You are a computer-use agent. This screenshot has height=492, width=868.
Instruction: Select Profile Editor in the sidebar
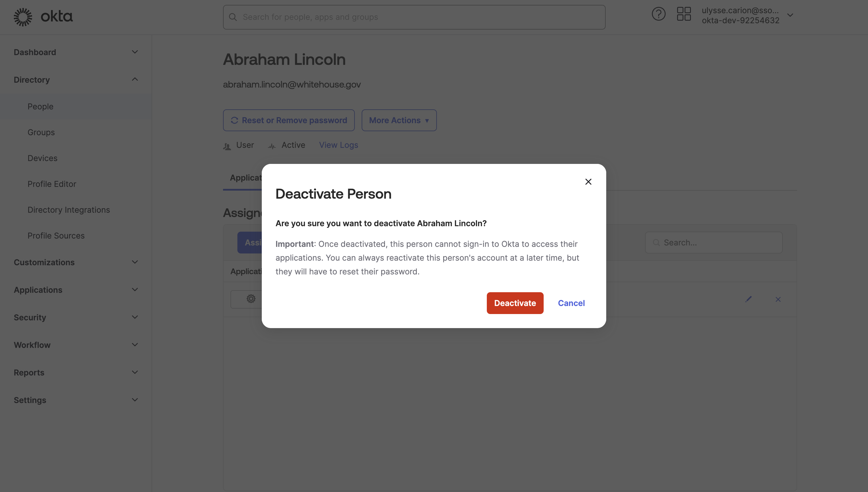(x=52, y=184)
